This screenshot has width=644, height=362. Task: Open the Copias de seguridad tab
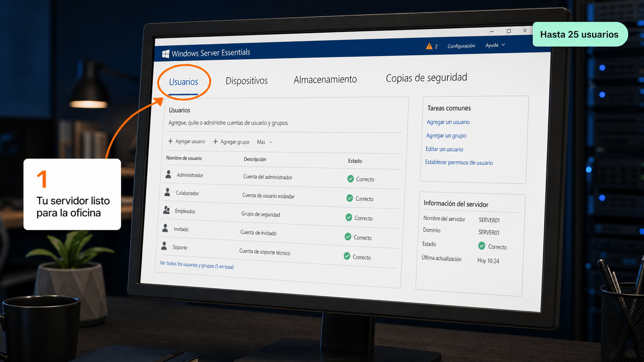(426, 78)
